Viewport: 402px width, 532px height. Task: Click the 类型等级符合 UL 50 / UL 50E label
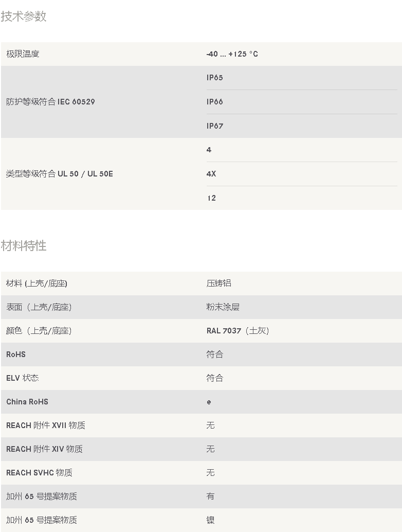coord(59,174)
